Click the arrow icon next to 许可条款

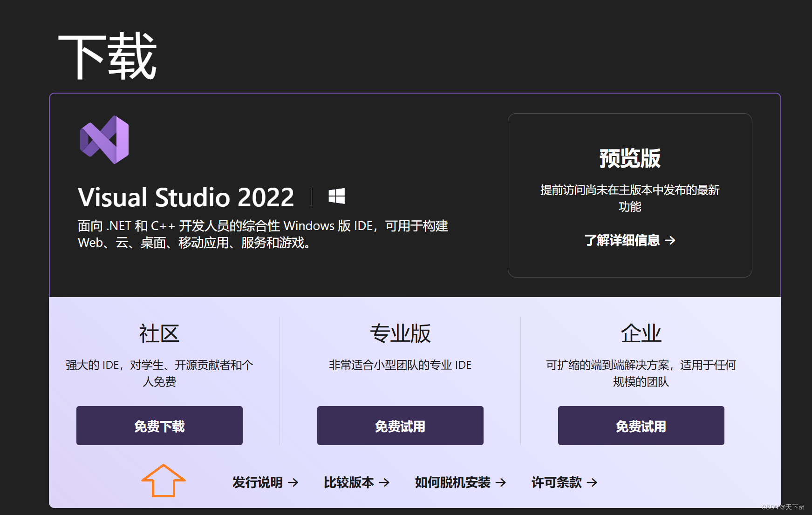pyautogui.click(x=592, y=483)
